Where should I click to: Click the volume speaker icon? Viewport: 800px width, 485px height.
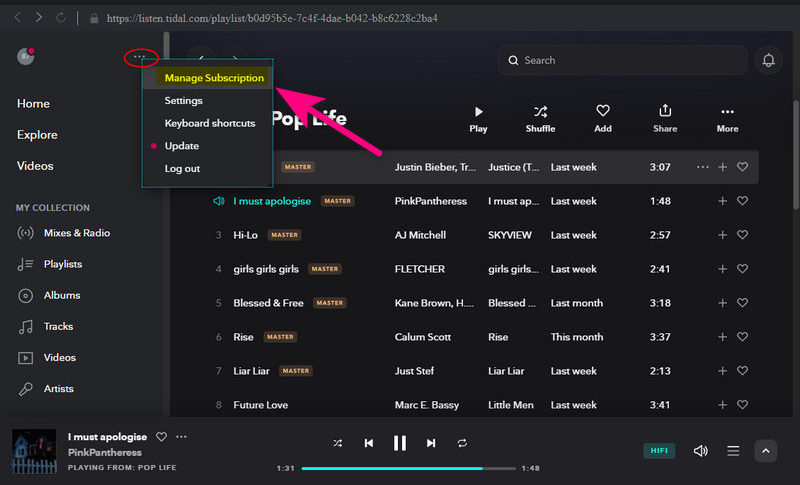click(x=700, y=451)
